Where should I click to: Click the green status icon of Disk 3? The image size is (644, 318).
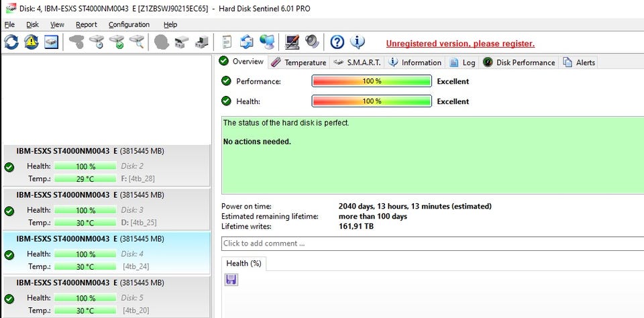click(x=9, y=211)
